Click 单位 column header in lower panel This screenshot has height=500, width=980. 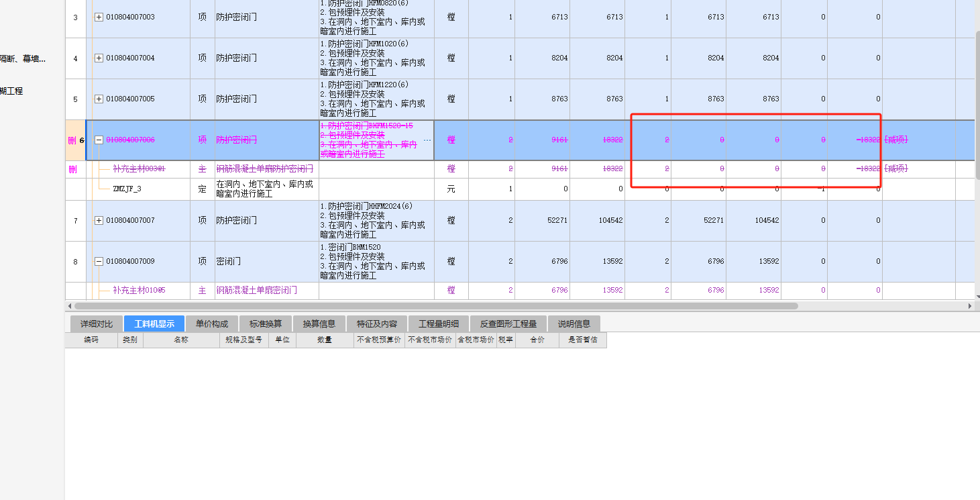pos(282,340)
